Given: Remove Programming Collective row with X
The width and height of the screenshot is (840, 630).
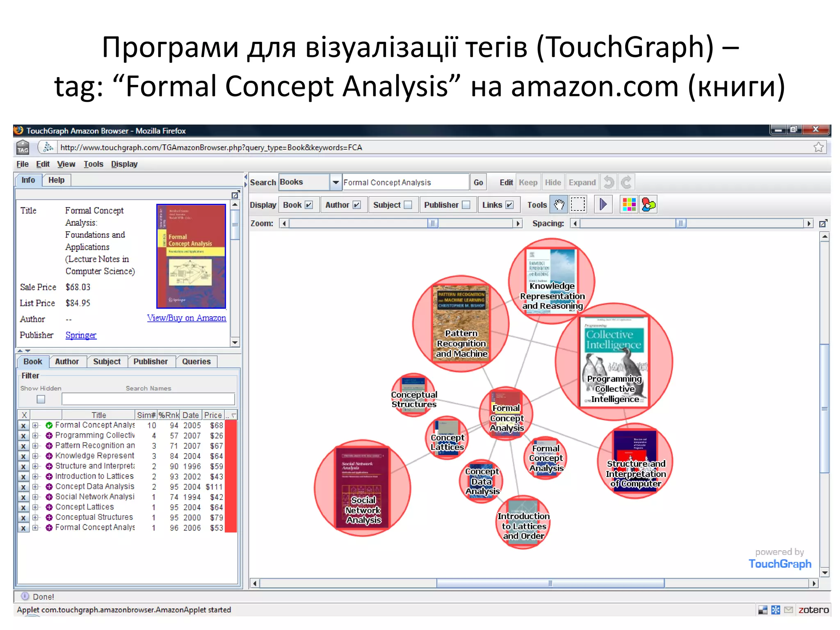Looking at the screenshot, I should (23, 436).
